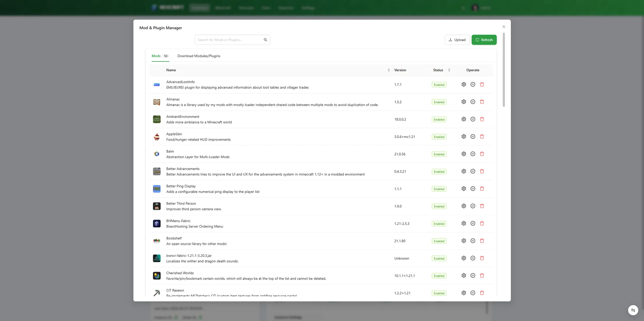
Task: Open settings gear for AdvancedLootInfo mod
Action: tap(464, 84)
